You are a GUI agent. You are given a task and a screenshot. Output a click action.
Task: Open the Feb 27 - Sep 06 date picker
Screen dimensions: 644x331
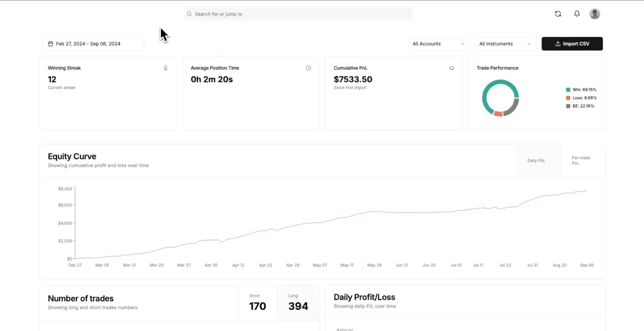click(93, 44)
